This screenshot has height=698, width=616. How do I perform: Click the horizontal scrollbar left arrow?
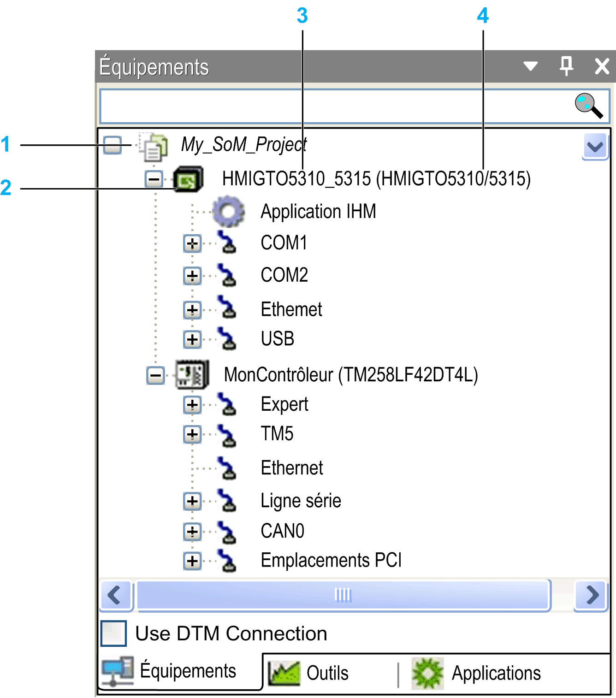[x=116, y=595]
